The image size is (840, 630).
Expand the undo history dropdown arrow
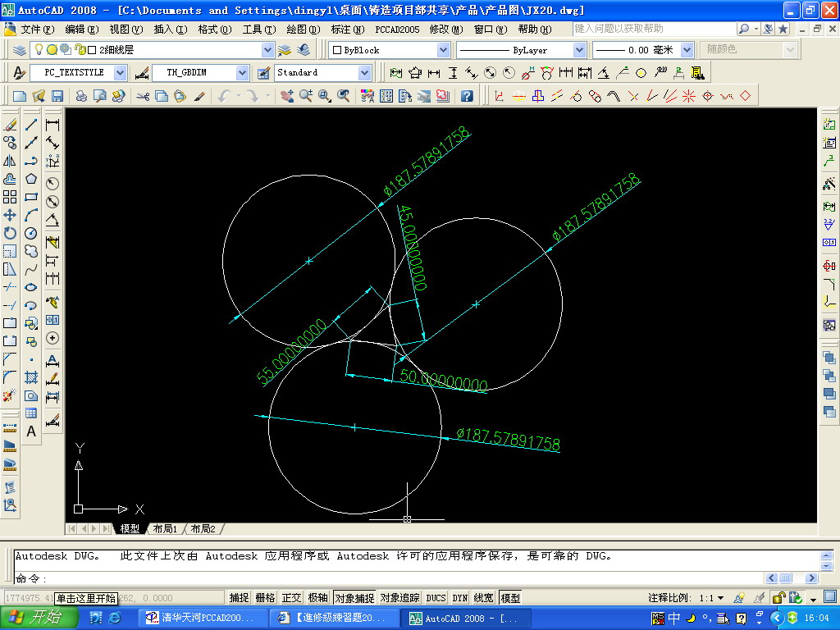[x=239, y=96]
